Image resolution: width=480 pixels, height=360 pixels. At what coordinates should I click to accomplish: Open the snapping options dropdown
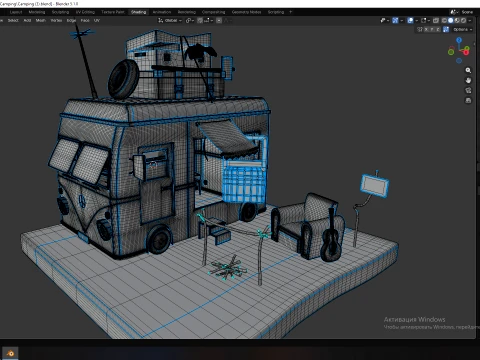pyautogui.click(x=209, y=20)
